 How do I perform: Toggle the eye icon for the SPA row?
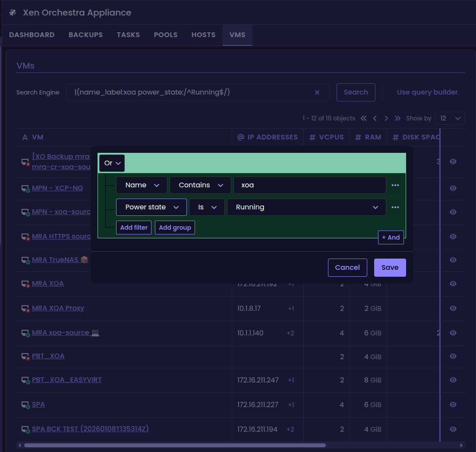coord(453,405)
